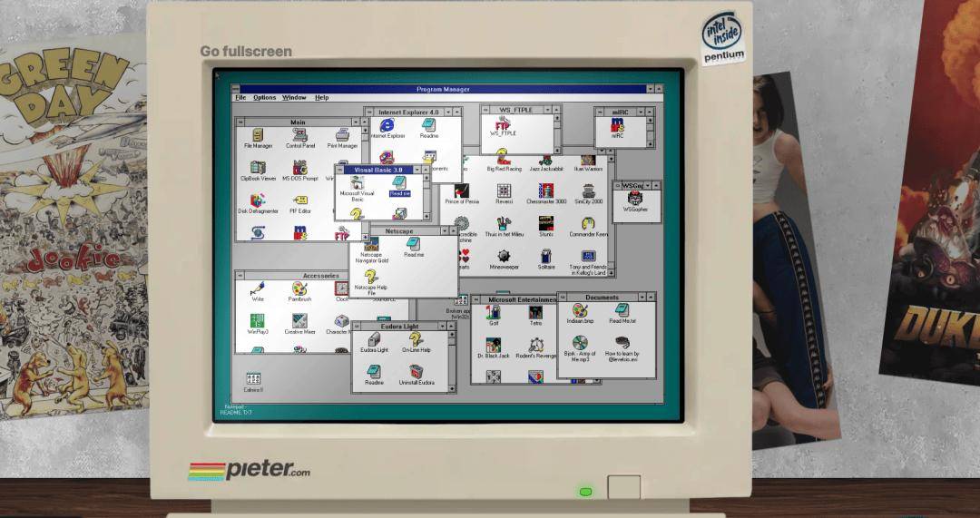The height and width of the screenshot is (518, 980).
Task: Click Eudora Light scrollbar down arrow
Action: click(453, 388)
